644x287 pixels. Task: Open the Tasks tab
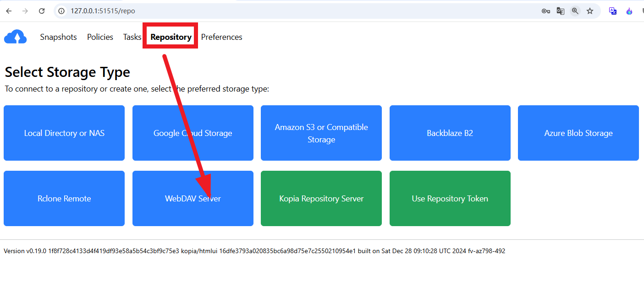coord(132,37)
